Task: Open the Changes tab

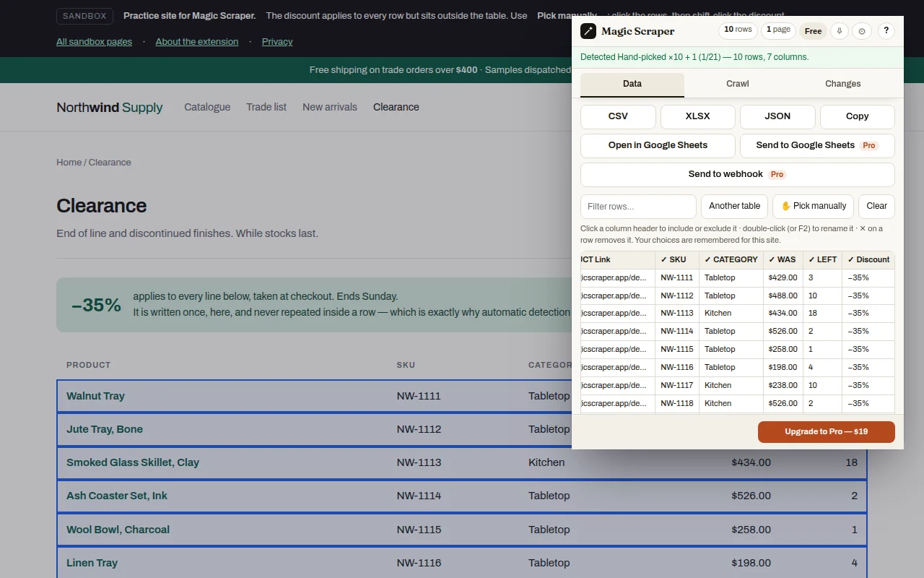Action: point(843,84)
